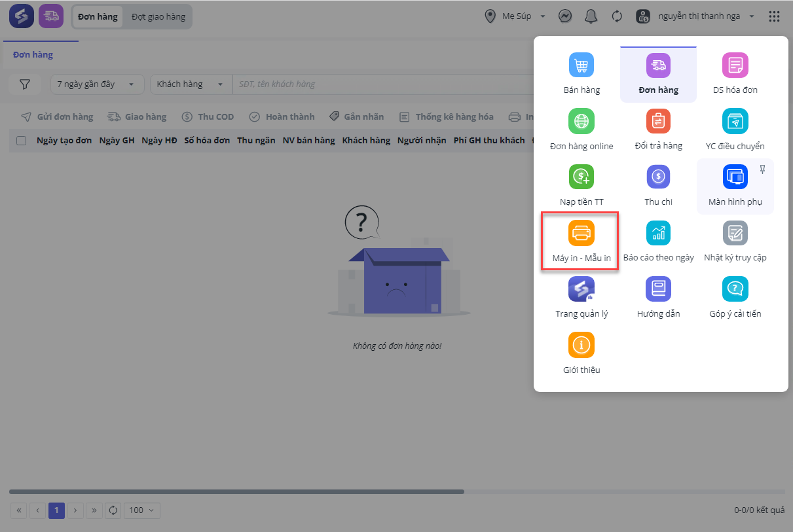Open nguyễn thị thanh nga user menu
The width and height of the screenshot is (793, 532).
coord(707,16)
